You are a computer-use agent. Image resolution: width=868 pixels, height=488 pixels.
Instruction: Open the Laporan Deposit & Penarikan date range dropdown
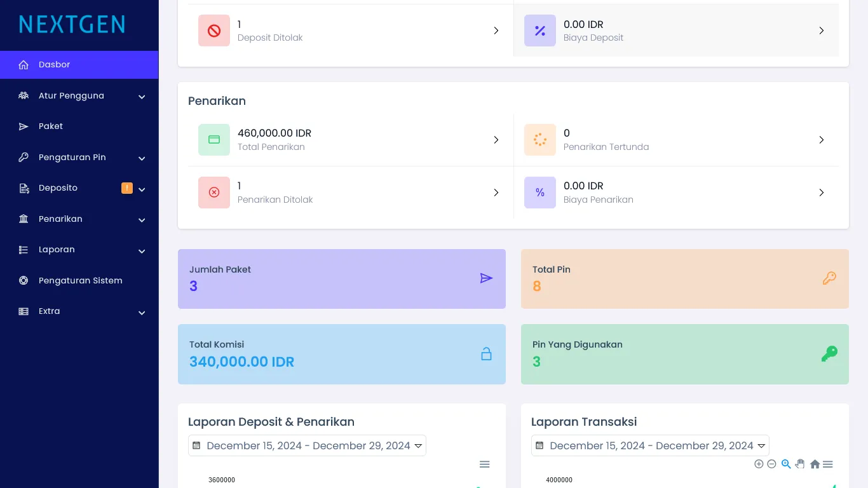click(x=308, y=445)
